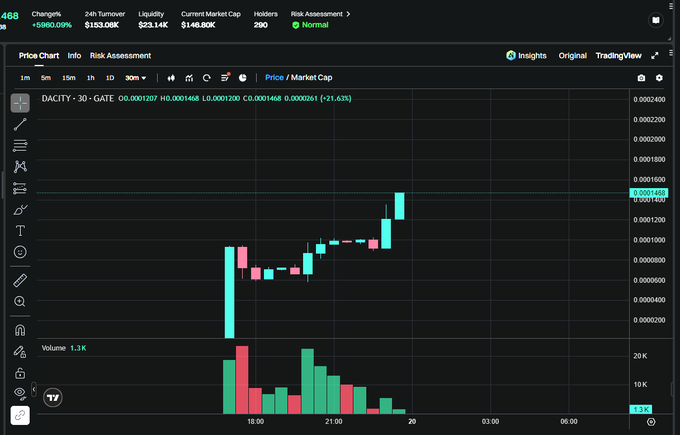This screenshot has width=680, height=435.
Task: Click the pie chart distribution icon
Action: (243, 78)
